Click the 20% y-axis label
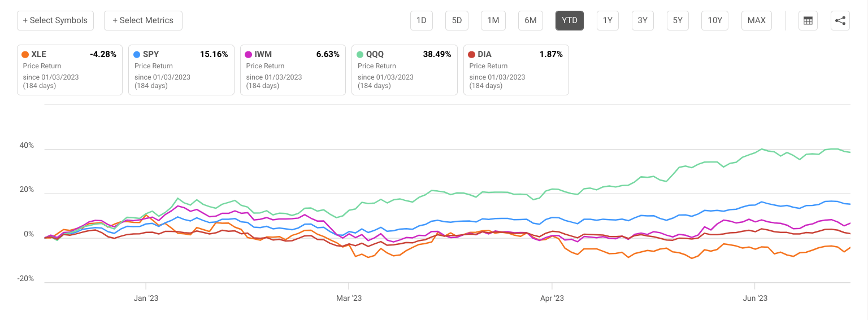868x320 pixels. [x=28, y=190]
